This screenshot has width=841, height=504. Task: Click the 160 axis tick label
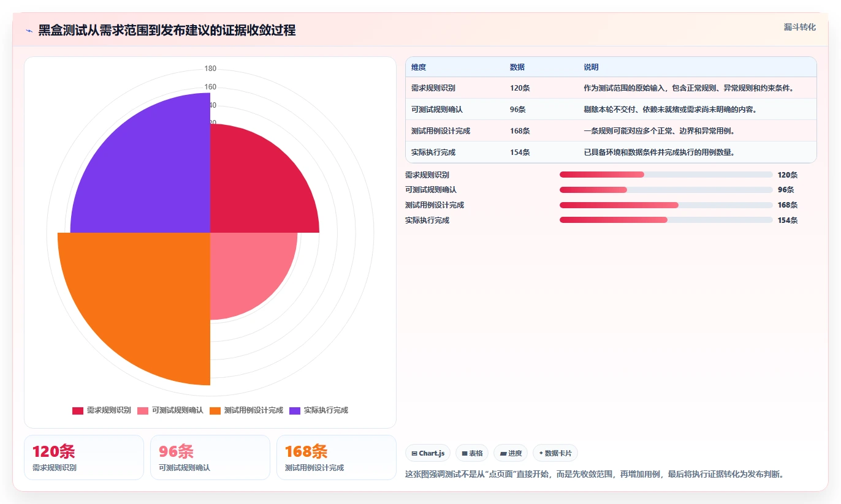click(x=210, y=87)
